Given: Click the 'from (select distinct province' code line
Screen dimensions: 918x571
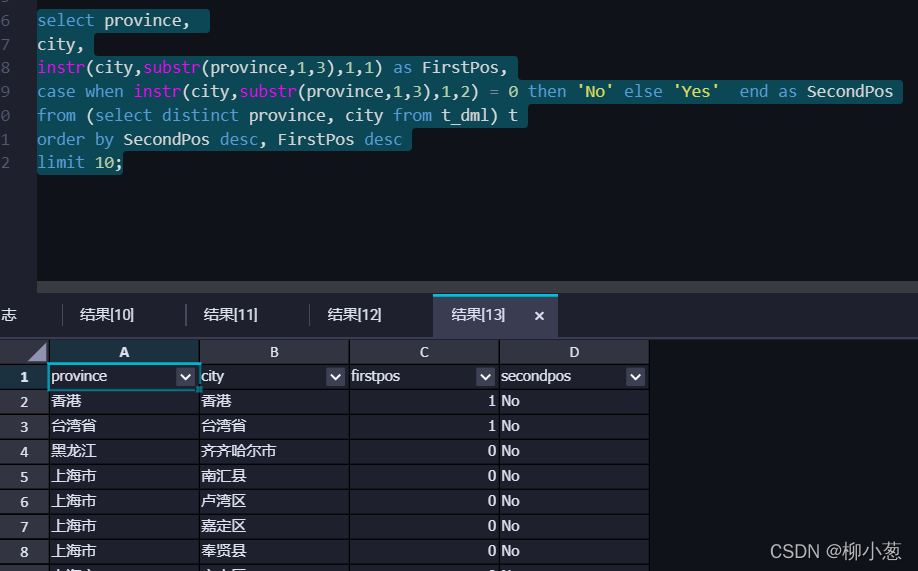Looking at the screenshot, I should click(x=277, y=115).
